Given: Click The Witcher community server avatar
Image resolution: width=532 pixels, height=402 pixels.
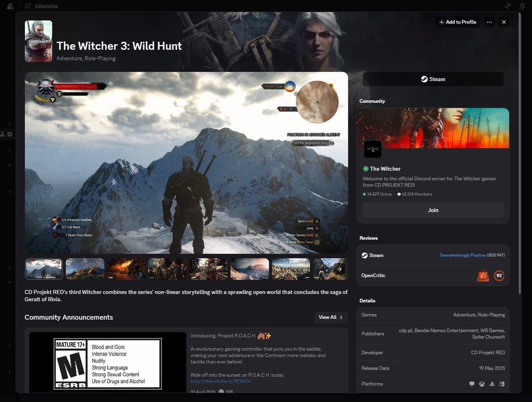Looking at the screenshot, I should 372,149.
